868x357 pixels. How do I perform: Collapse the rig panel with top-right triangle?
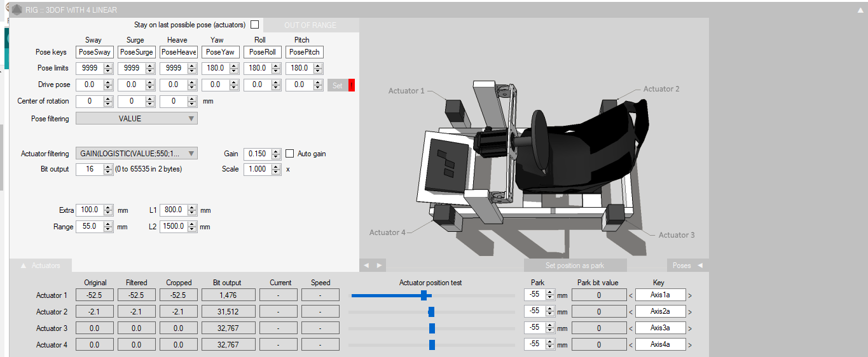pyautogui.click(x=860, y=10)
